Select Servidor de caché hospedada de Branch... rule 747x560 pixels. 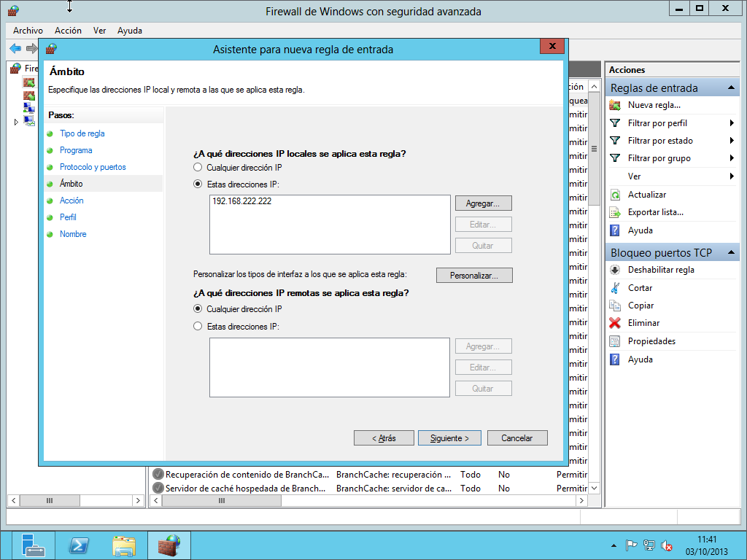(245, 488)
